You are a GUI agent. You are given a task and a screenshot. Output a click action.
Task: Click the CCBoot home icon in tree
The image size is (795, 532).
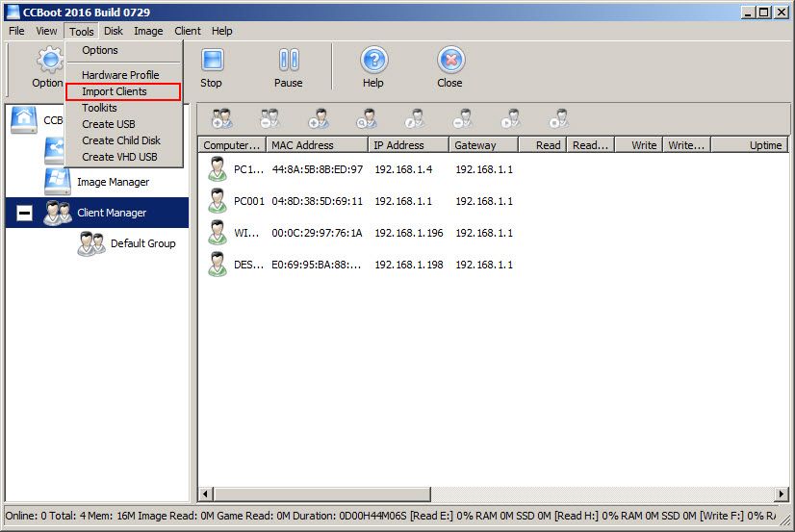pos(24,119)
